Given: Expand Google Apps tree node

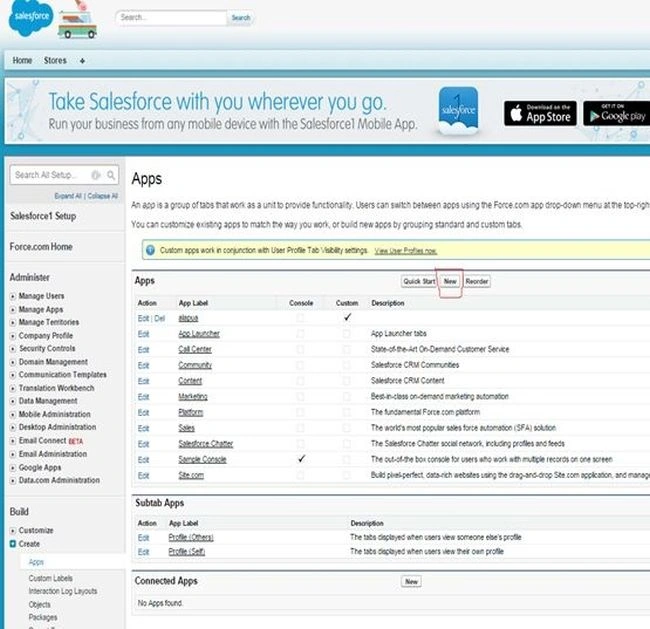Looking at the screenshot, I should click(13, 467).
